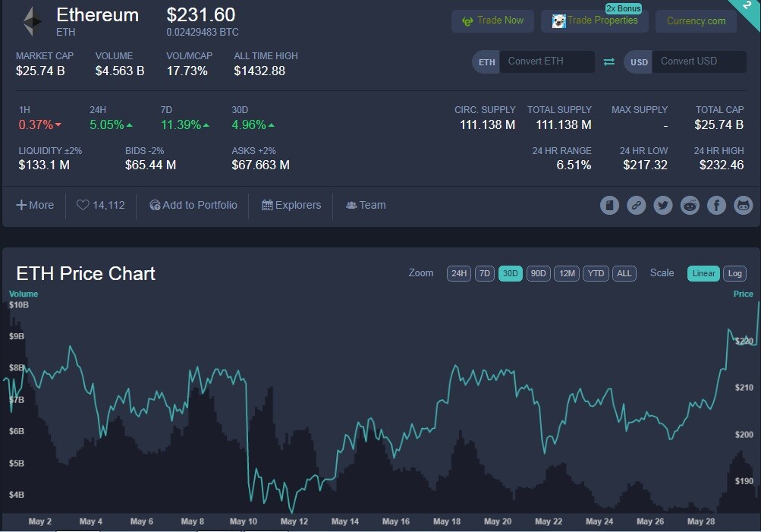Click the $67.663 M asks value

click(261, 165)
